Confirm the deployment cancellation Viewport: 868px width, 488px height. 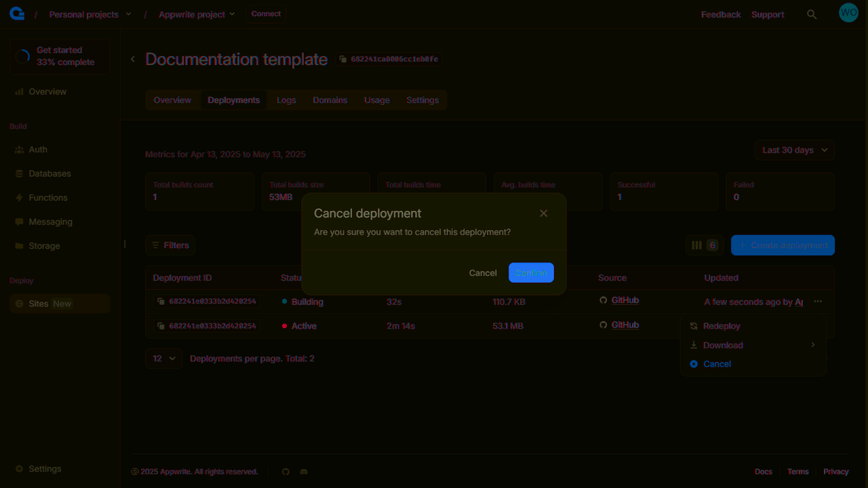pos(531,272)
